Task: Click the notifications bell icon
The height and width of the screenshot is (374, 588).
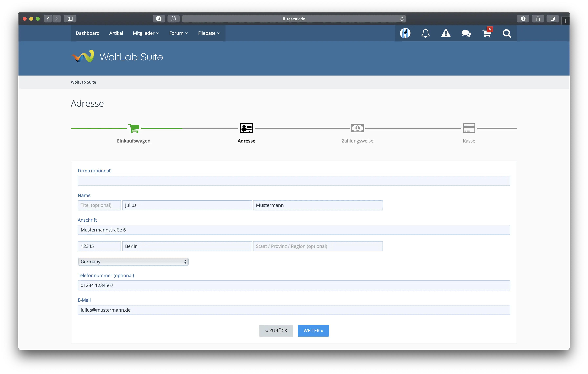Action: (425, 33)
